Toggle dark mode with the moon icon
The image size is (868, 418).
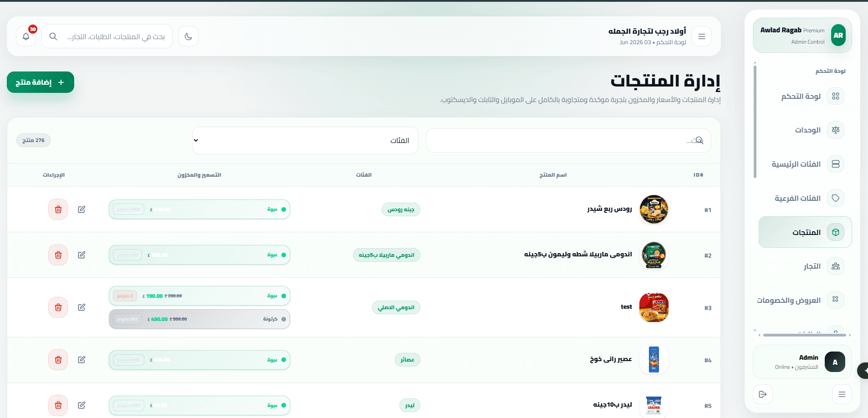click(188, 36)
